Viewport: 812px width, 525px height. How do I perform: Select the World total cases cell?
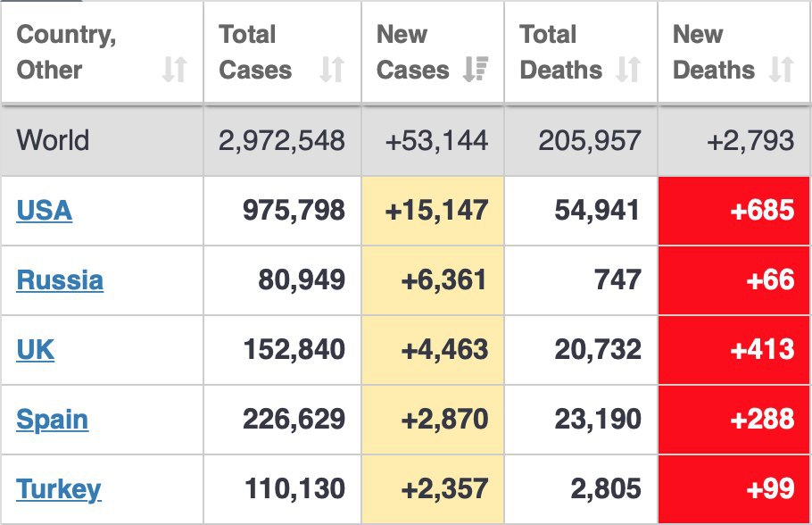282,141
